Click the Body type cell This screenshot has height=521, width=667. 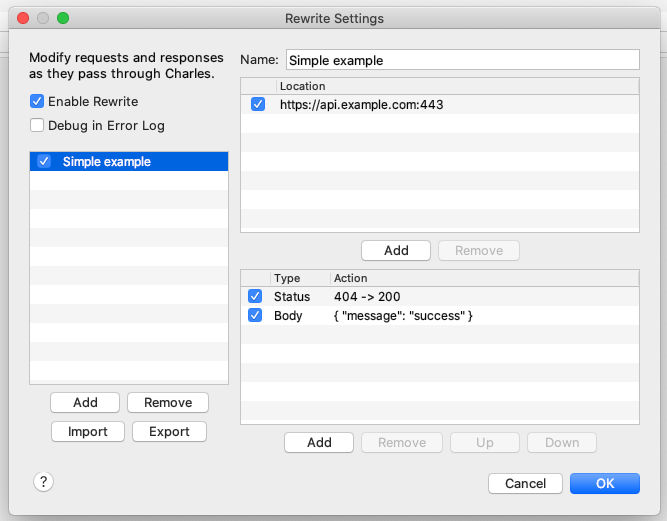288,316
